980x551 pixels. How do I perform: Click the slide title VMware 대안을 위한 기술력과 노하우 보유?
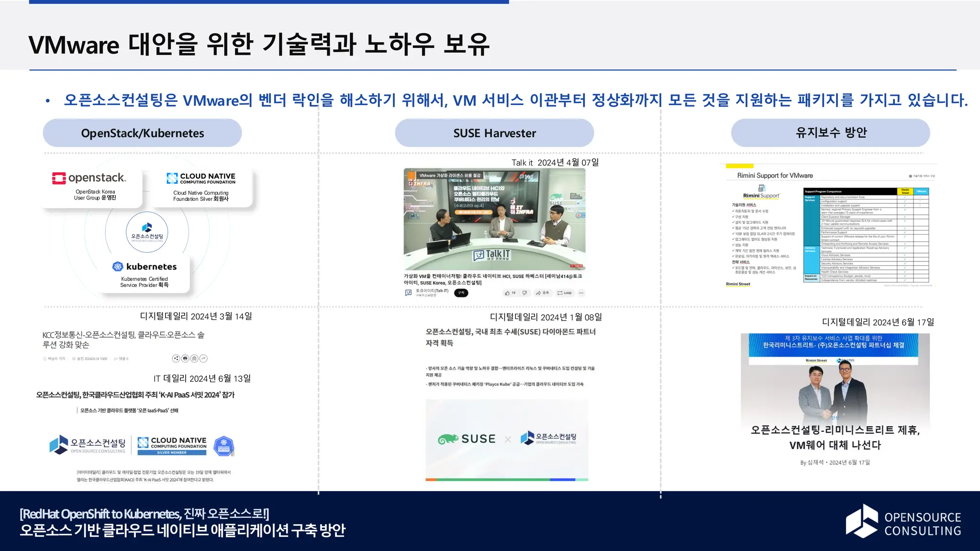click(259, 44)
